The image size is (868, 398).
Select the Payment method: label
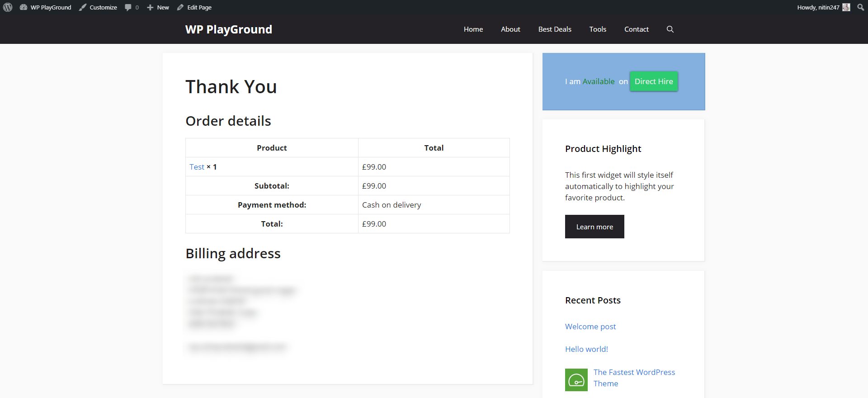[x=272, y=205]
